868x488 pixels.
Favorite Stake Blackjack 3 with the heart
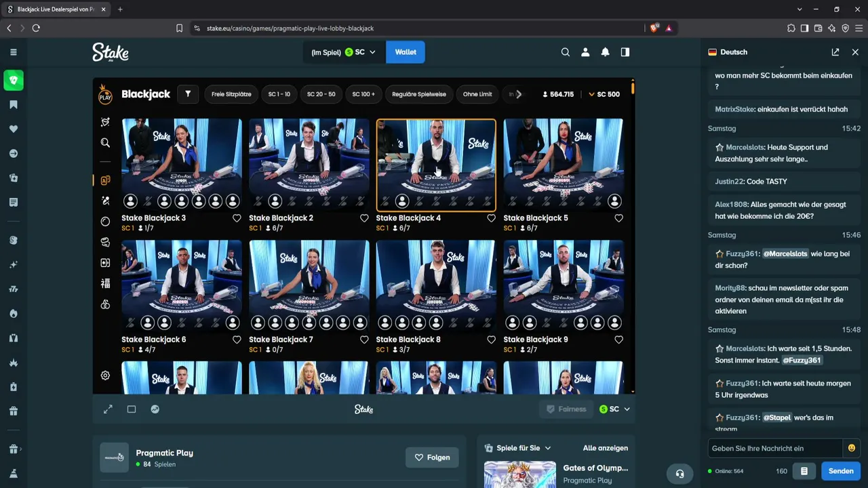(x=237, y=218)
